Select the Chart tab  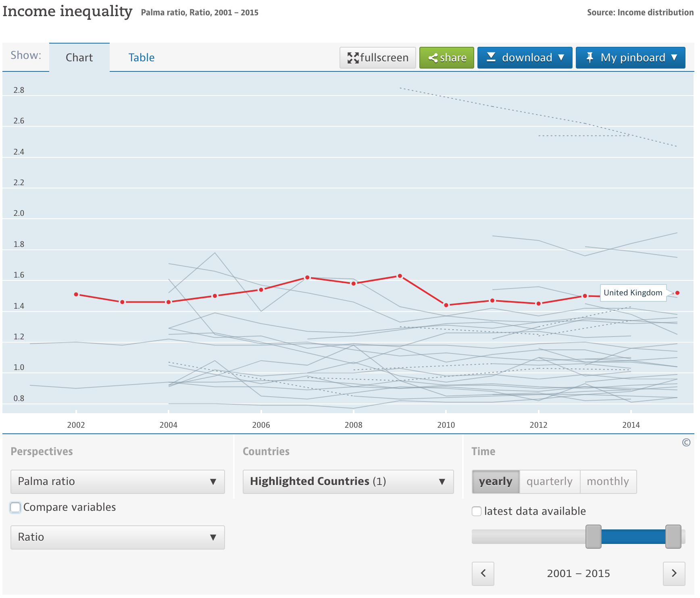click(x=79, y=58)
